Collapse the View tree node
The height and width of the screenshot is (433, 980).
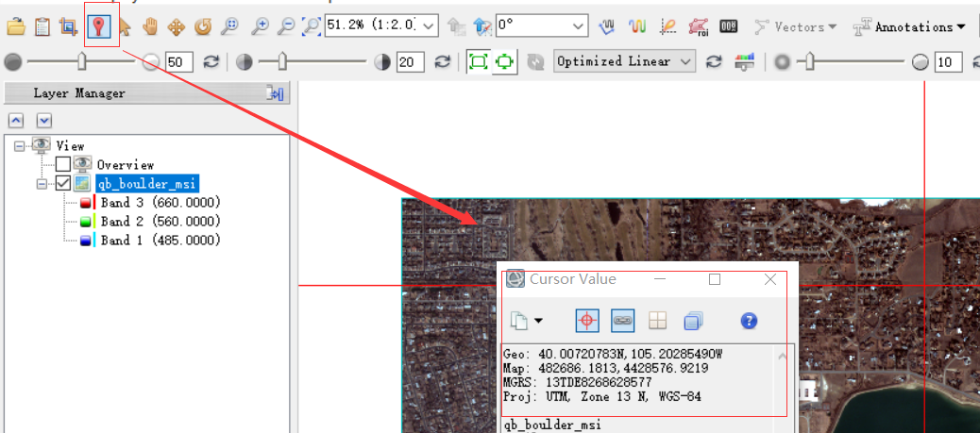[x=20, y=145]
